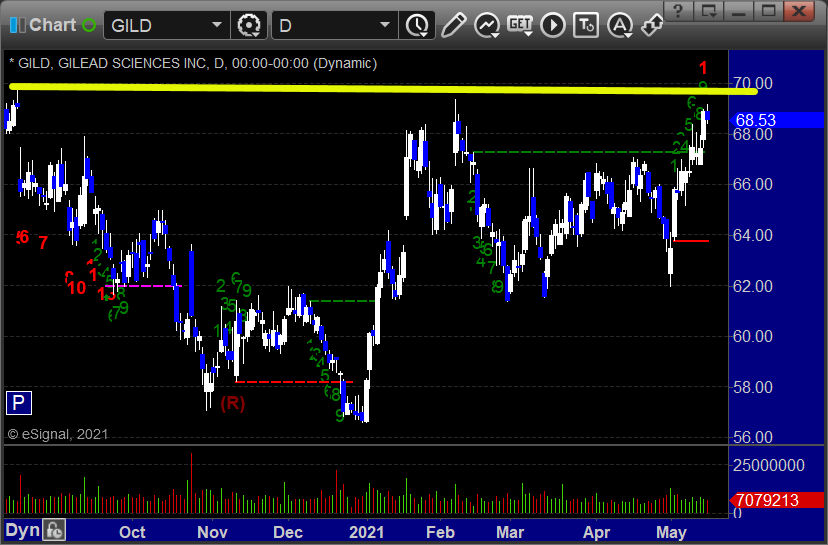The height and width of the screenshot is (545, 828).
Task: Open the studies line chart icon
Action: 487,25
